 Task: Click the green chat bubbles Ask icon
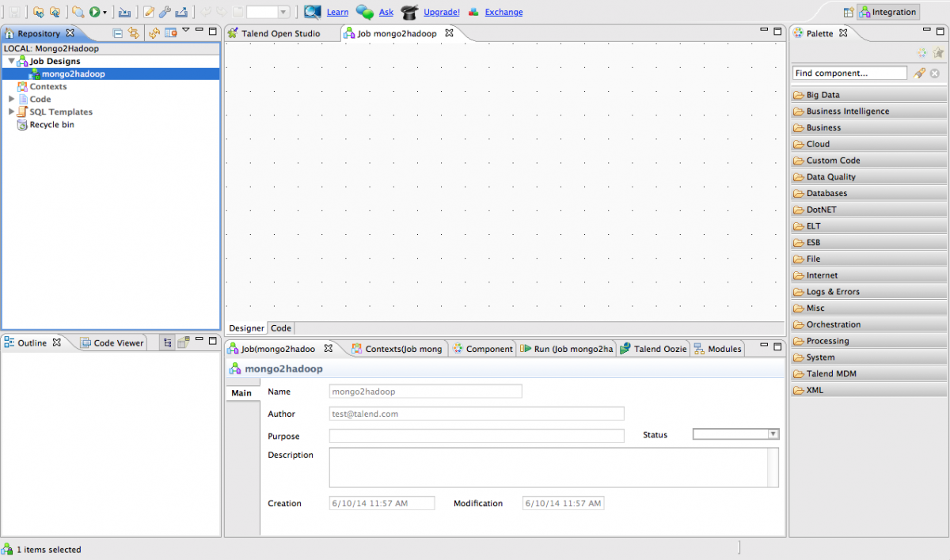pyautogui.click(x=365, y=12)
